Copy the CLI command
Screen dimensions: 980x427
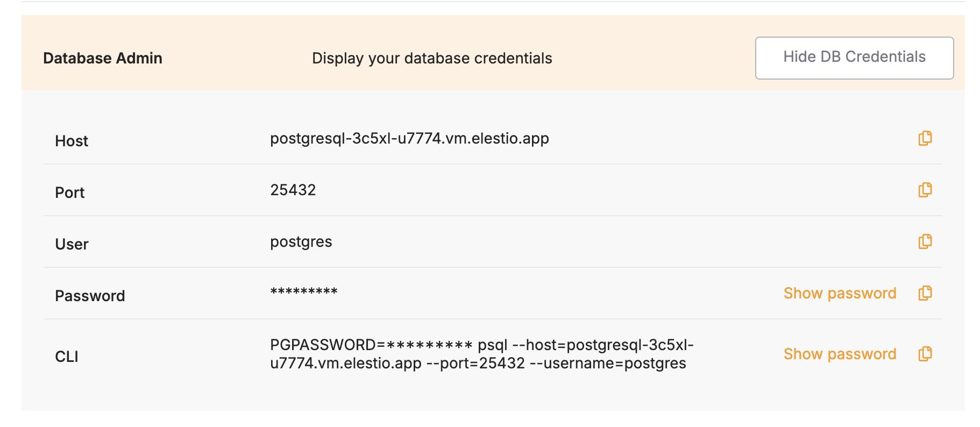[925, 354]
